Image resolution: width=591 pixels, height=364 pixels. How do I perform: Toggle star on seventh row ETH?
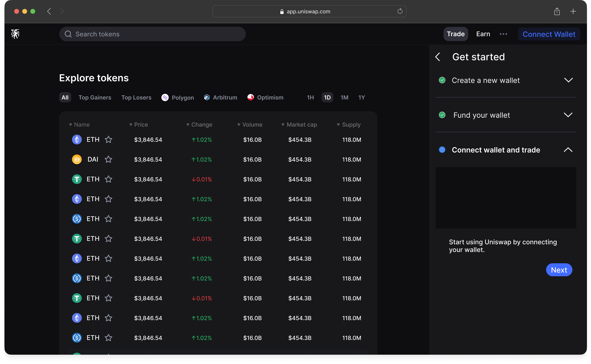109,258
